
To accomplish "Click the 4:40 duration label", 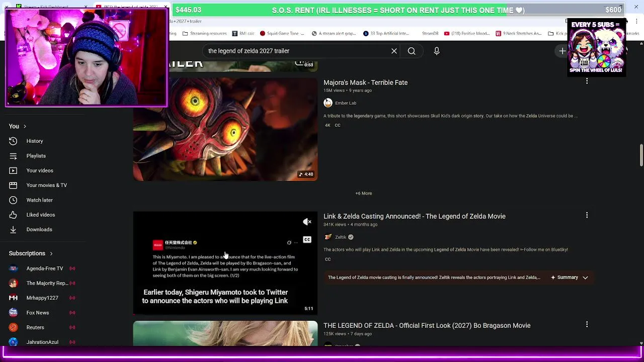I will [x=306, y=174].
